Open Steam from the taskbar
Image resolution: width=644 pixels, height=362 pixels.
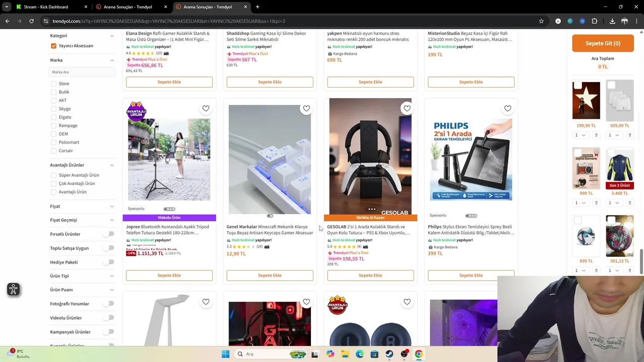389,354
